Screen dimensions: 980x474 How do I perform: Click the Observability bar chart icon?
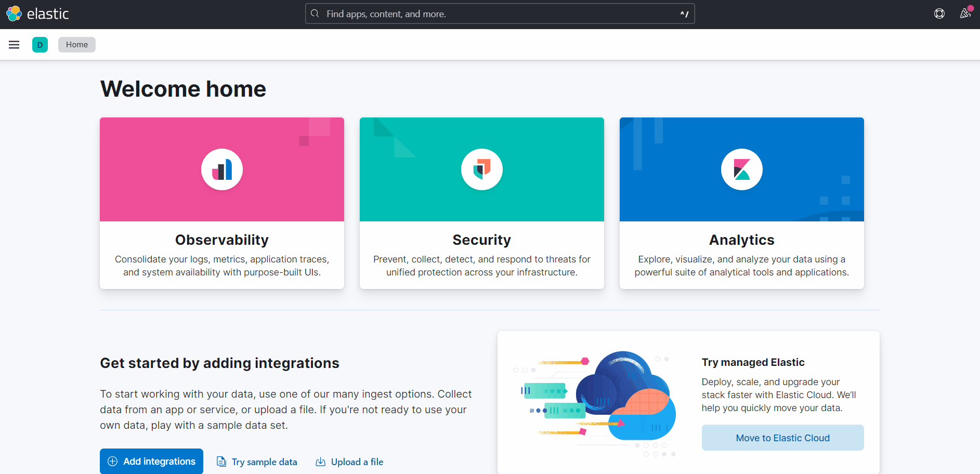coord(222,169)
